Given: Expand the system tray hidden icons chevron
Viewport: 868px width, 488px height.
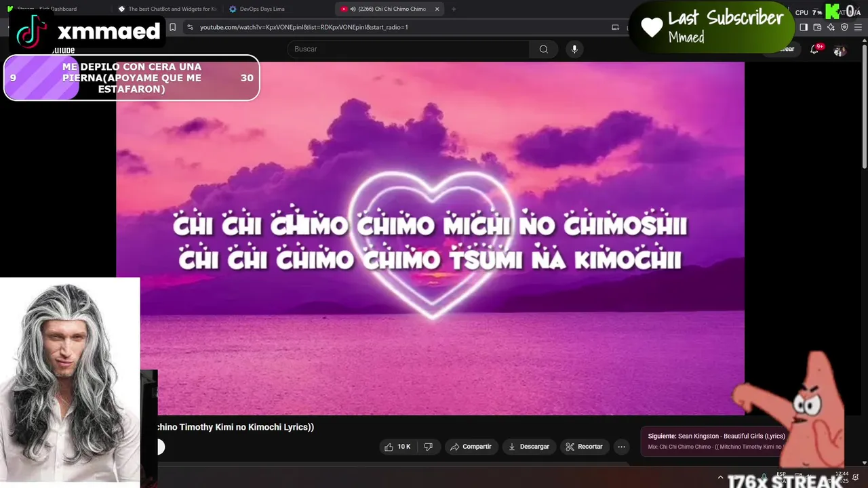Looking at the screenshot, I should (721, 477).
